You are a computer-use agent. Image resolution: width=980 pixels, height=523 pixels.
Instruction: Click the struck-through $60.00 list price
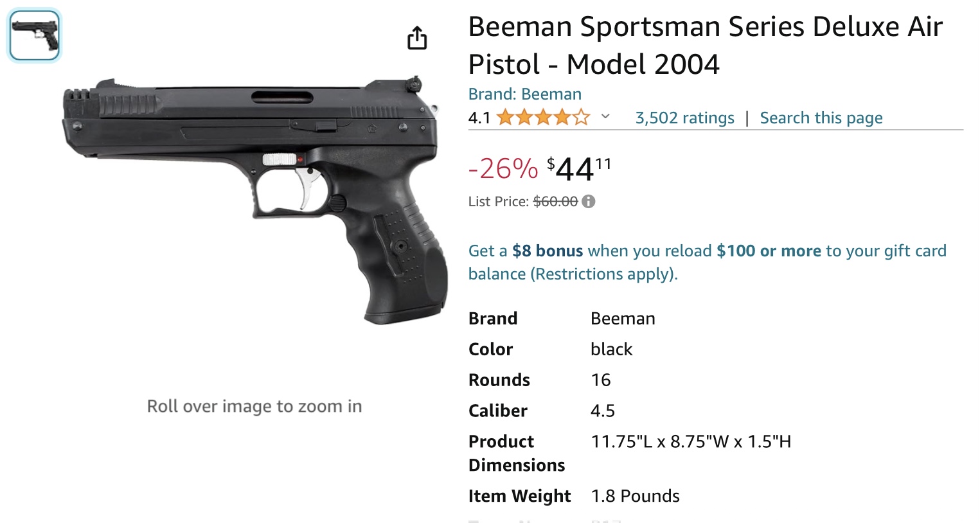tap(555, 202)
